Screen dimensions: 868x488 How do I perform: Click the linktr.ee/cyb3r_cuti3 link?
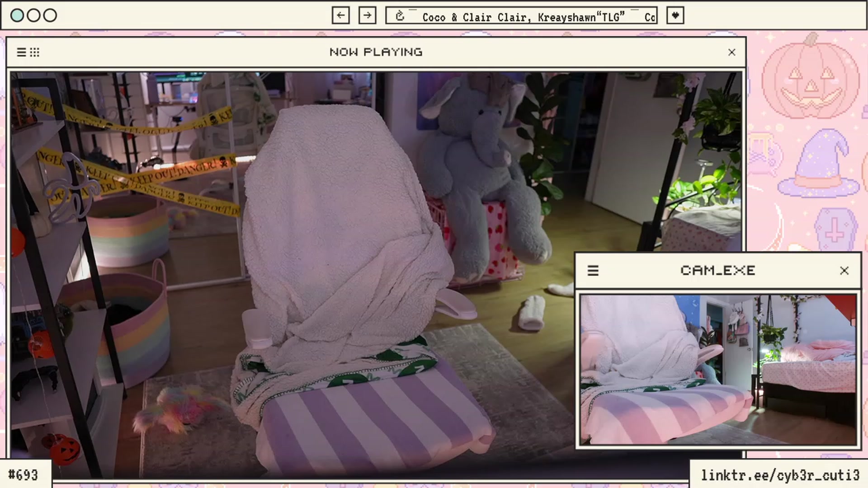click(x=780, y=475)
